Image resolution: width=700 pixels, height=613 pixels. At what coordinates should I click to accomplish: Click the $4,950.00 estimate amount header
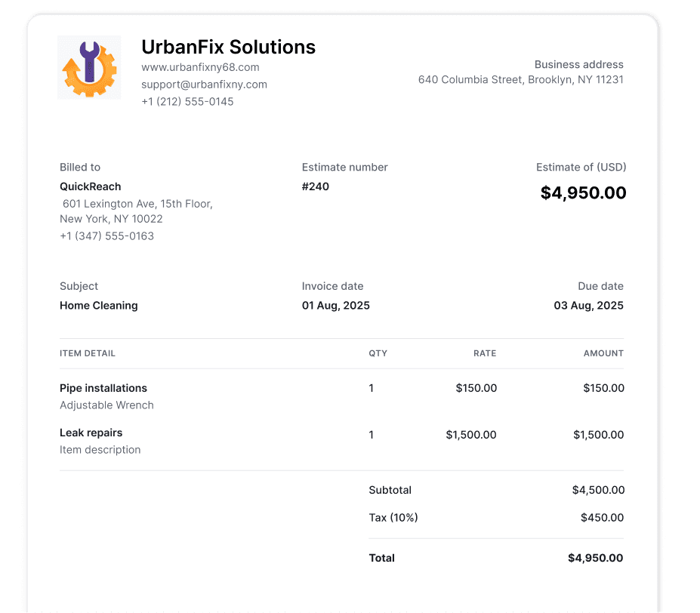583,193
